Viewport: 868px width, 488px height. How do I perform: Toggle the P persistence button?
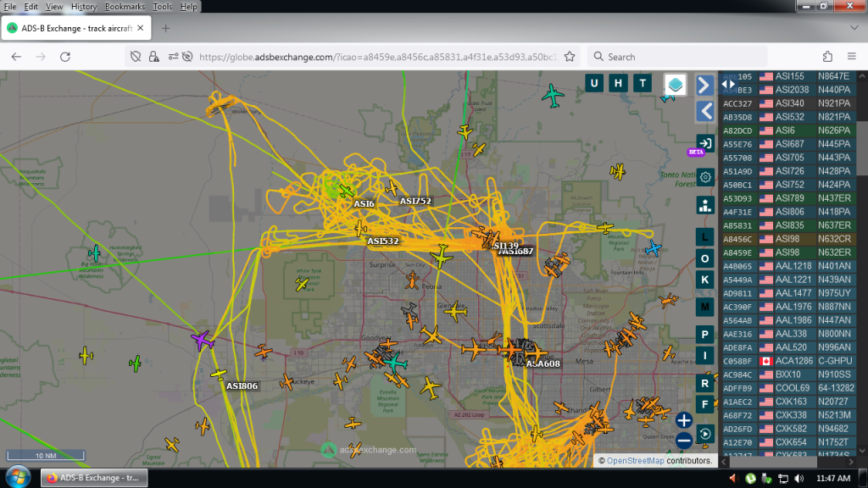(x=704, y=334)
